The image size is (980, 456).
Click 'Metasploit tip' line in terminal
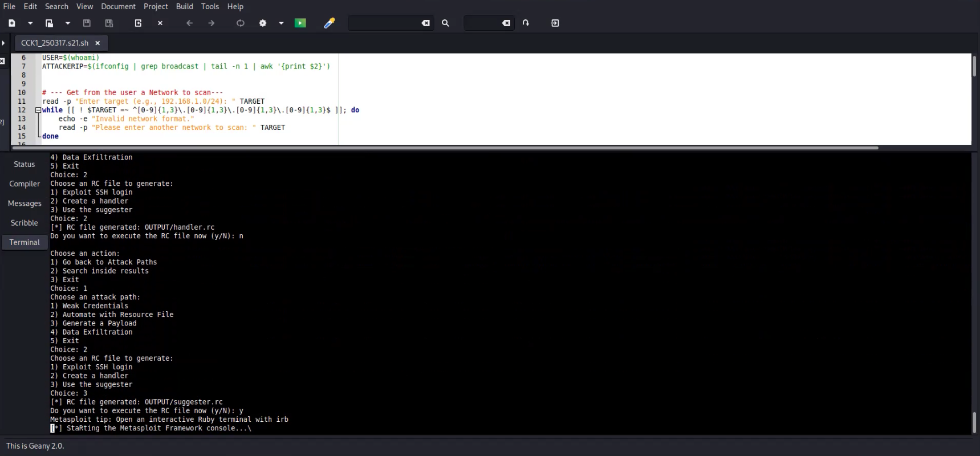pos(169,420)
